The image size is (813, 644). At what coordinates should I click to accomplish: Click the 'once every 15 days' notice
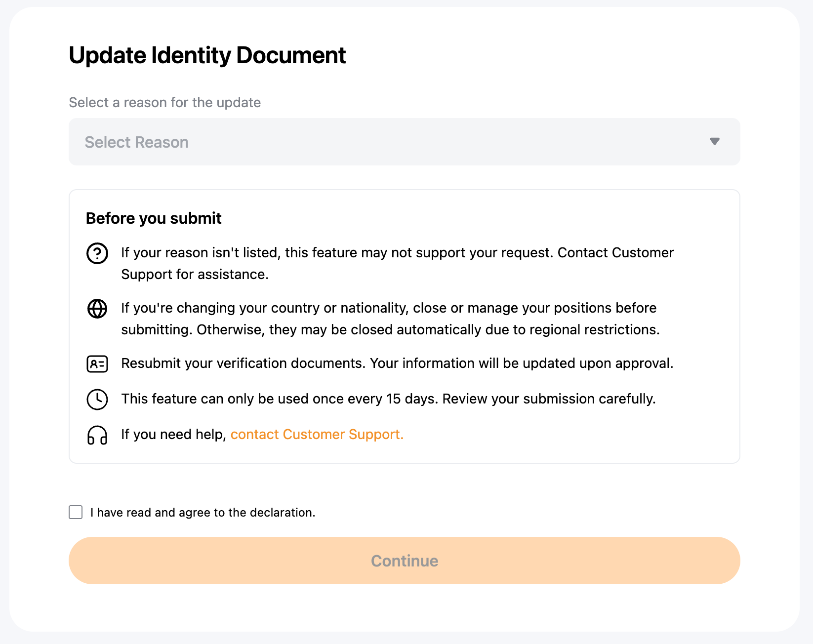point(388,399)
